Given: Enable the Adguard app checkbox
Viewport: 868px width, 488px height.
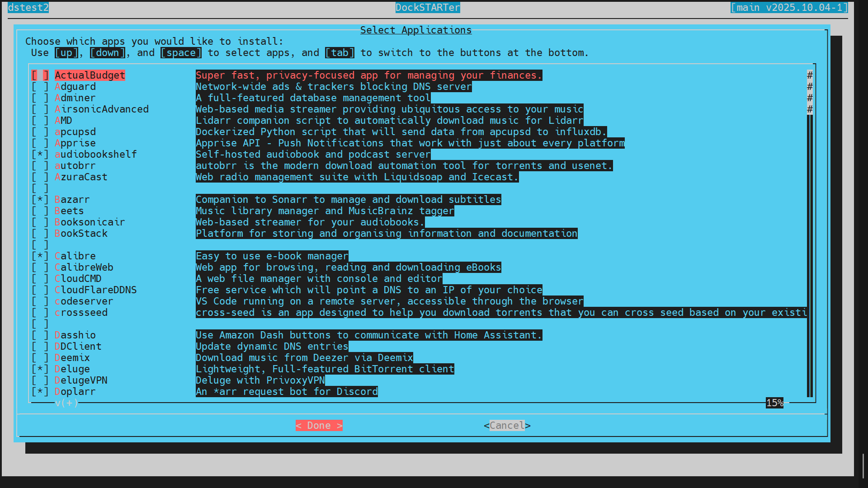Looking at the screenshot, I should pyautogui.click(x=40, y=87).
